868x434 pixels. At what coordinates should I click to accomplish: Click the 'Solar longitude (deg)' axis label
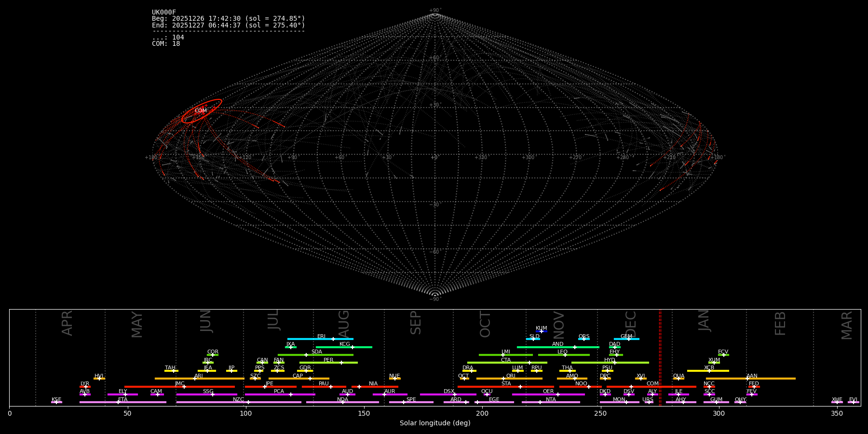435,423
